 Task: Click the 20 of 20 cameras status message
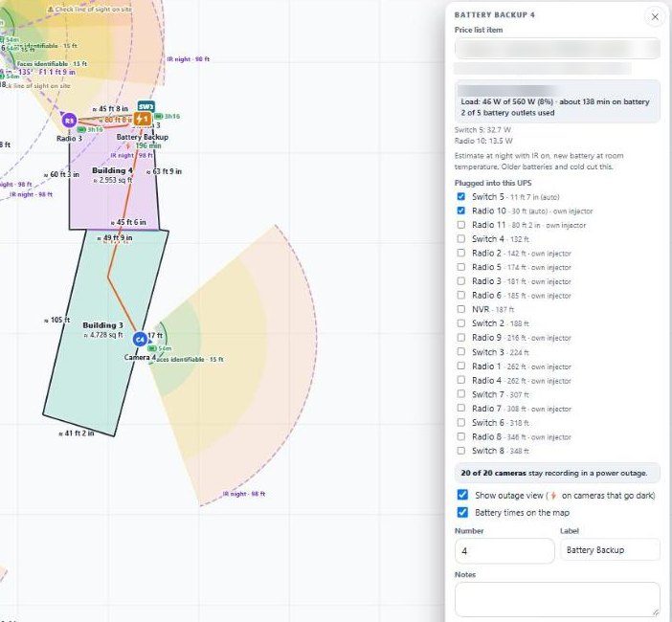[x=557, y=473]
